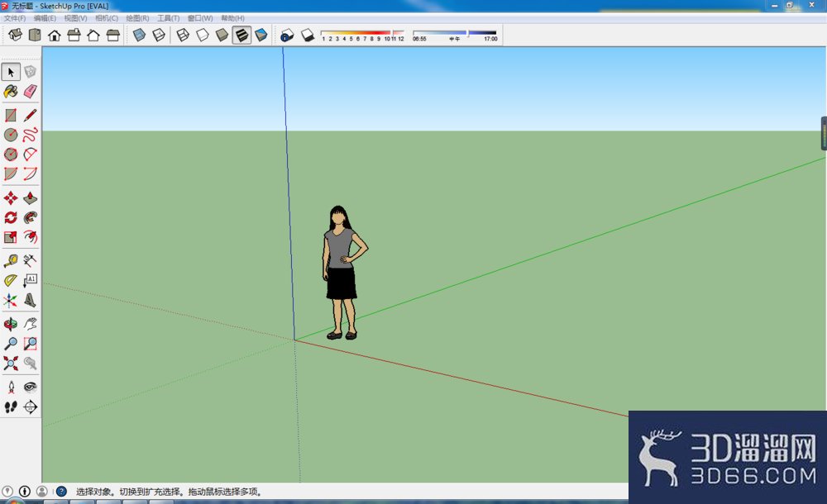Activate the Orbit camera tool
The width and height of the screenshot is (827, 504).
11,324
